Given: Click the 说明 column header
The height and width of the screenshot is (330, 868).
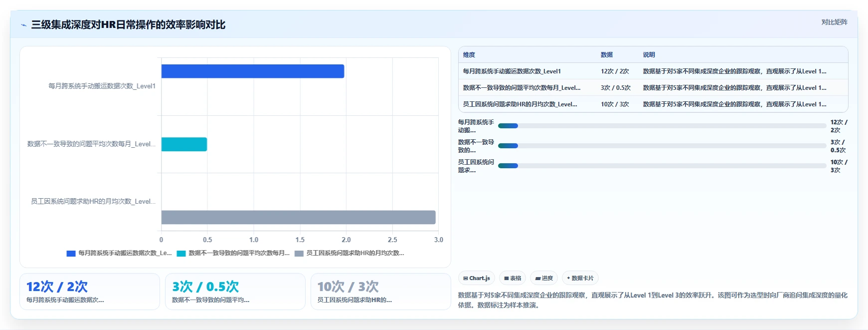Looking at the screenshot, I should [649, 55].
